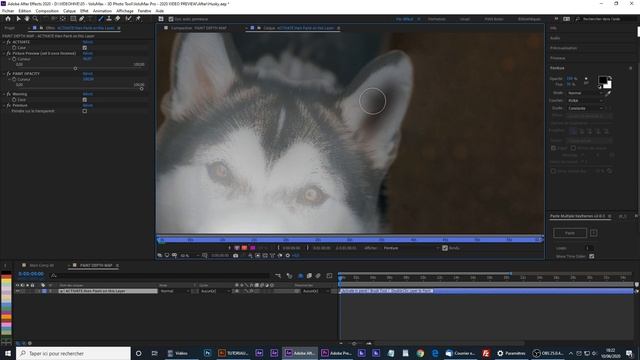Select the Selection arrow tool
This screenshot has width=640, height=360.
[x=18, y=19]
